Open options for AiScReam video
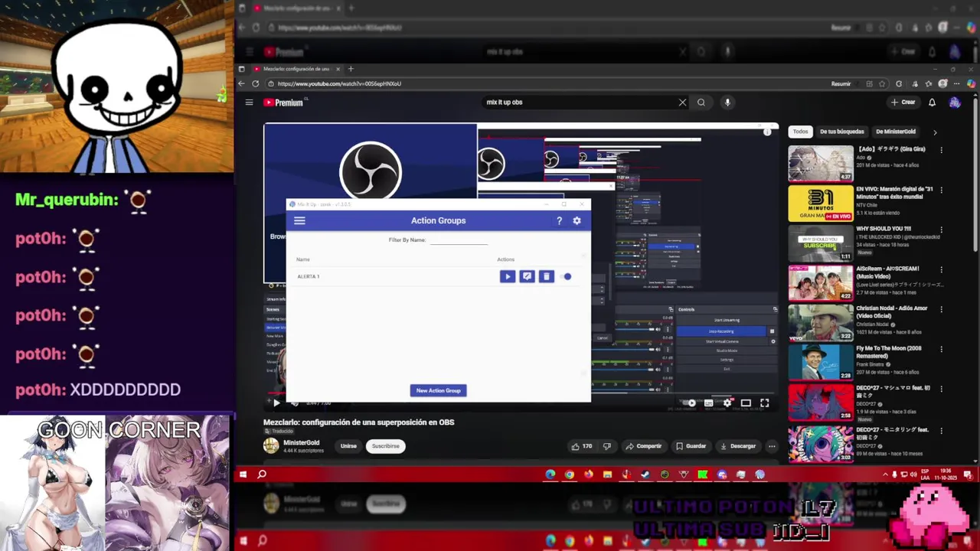The height and width of the screenshot is (551, 980). (x=941, y=269)
